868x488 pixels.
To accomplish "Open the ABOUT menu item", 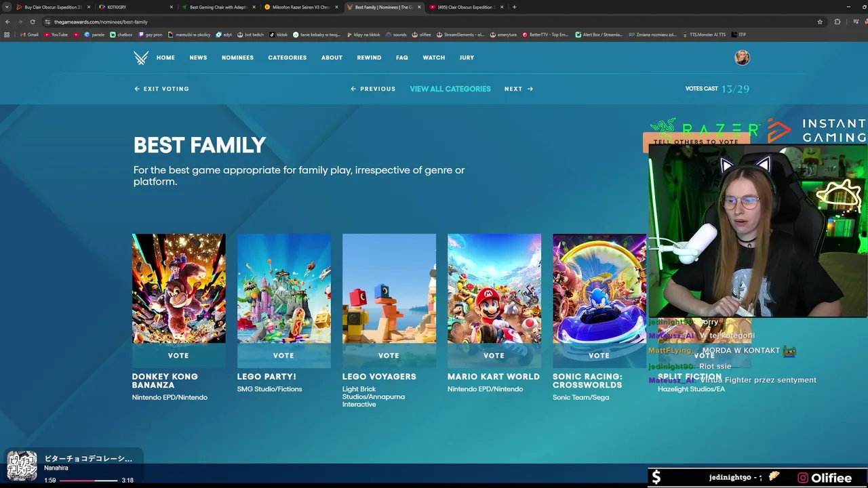I will (x=332, y=58).
